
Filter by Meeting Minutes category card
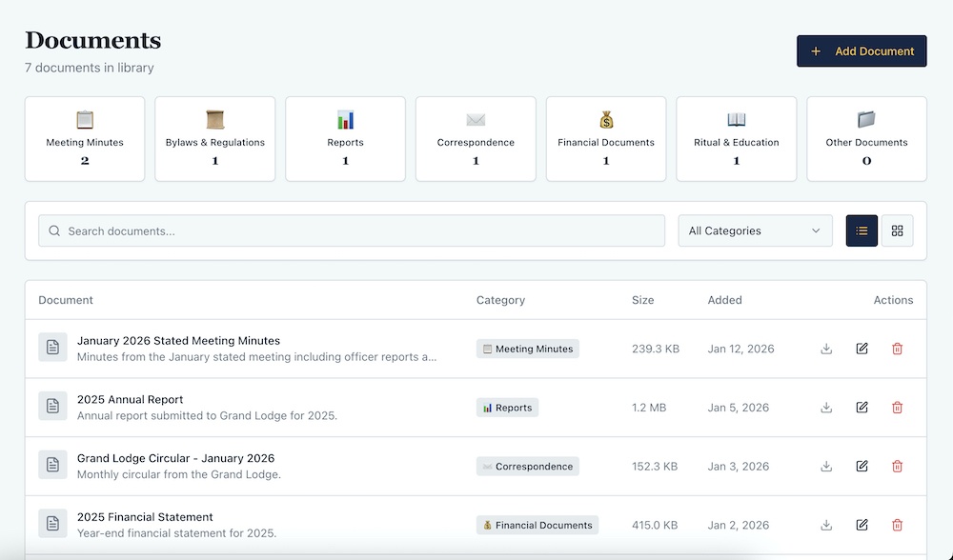click(85, 139)
